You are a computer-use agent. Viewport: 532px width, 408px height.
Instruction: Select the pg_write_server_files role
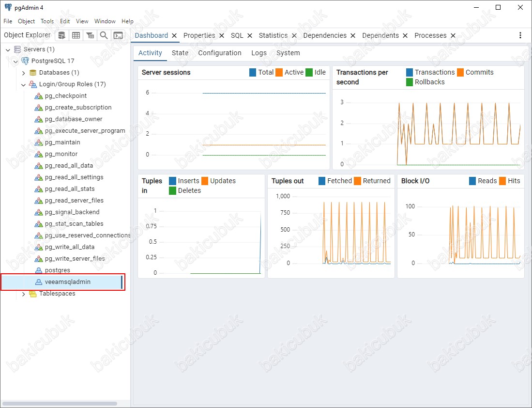pos(75,259)
